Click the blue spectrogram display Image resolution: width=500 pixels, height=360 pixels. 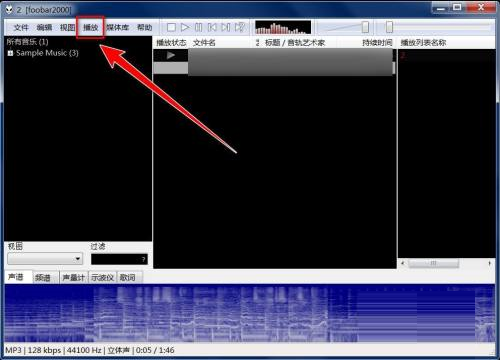click(x=250, y=313)
